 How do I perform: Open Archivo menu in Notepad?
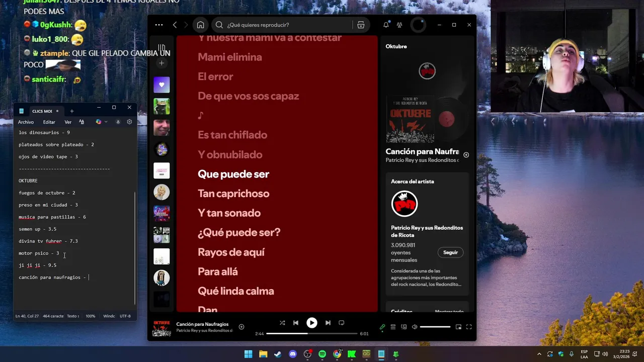point(26,122)
